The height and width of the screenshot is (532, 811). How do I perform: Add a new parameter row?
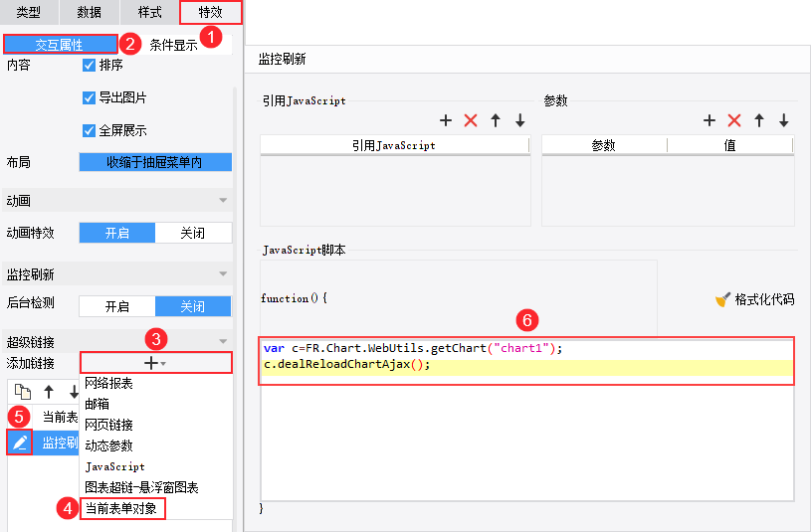click(x=710, y=120)
